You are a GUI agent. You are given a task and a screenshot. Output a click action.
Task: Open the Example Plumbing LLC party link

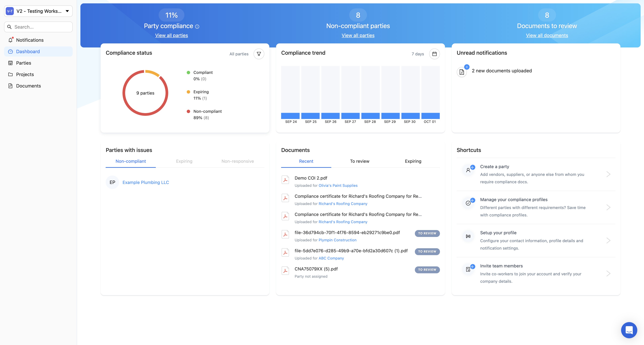(x=146, y=182)
